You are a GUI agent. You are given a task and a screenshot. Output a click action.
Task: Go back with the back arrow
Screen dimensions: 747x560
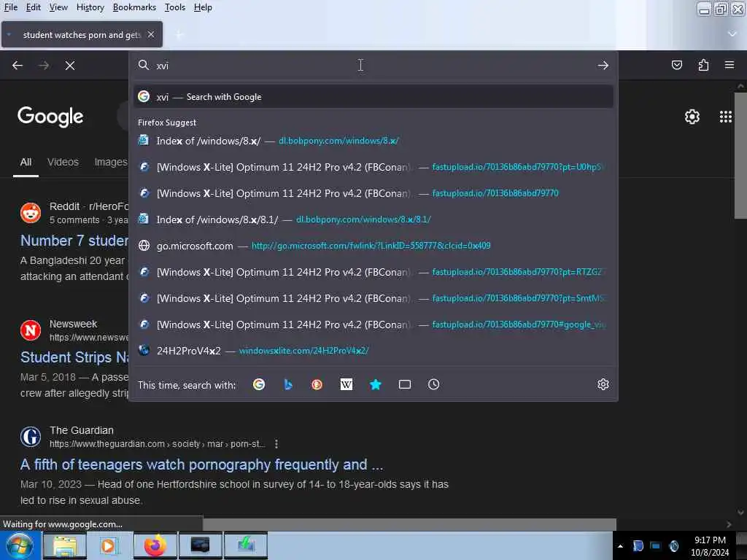point(18,65)
